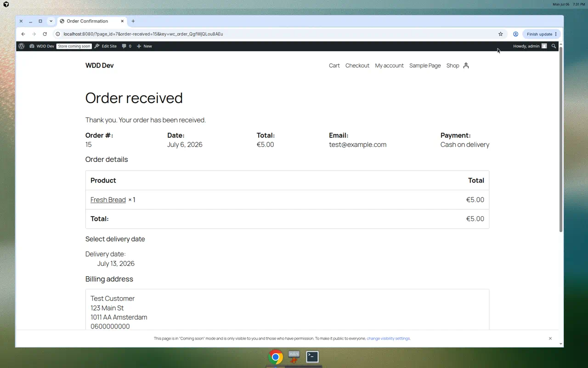Image resolution: width=588 pixels, height=368 pixels.
Task: Click the Finish update button
Action: pos(542,34)
